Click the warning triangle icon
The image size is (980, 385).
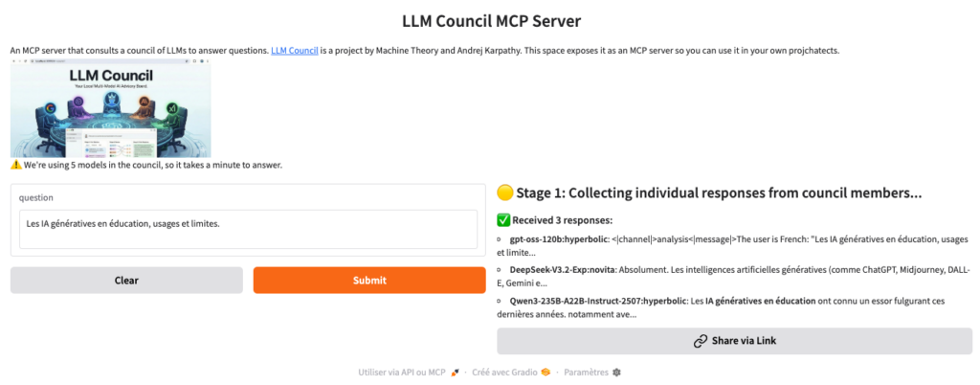tap(16, 165)
